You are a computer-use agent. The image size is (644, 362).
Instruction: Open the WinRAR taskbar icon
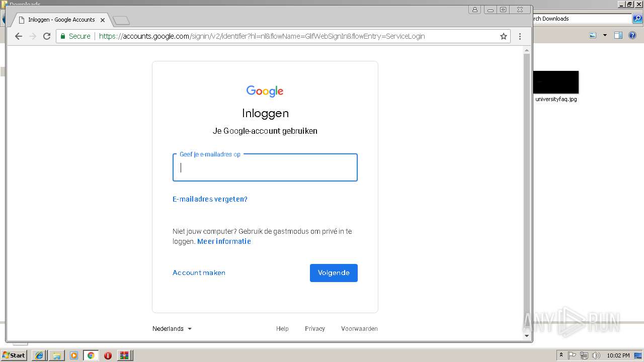point(124,355)
